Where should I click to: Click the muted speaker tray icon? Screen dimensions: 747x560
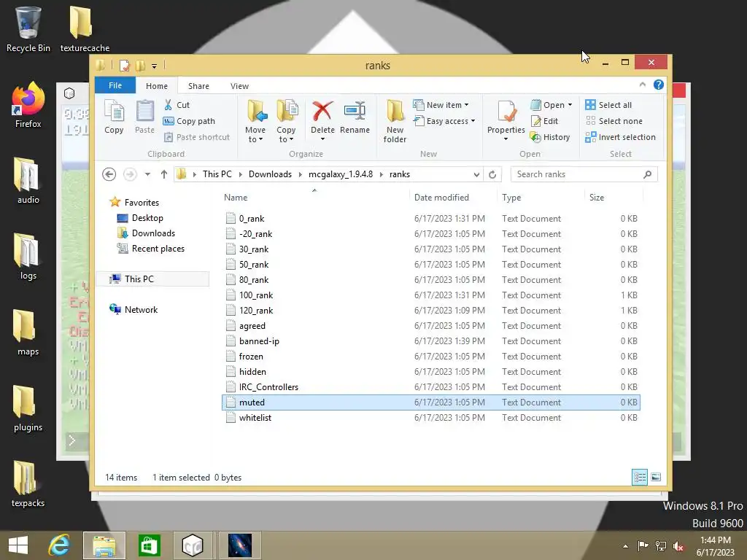point(678,546)
